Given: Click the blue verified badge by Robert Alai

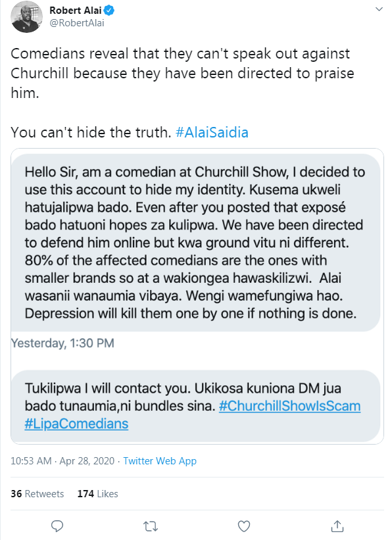Looking at the screenshot, I should click(109, 11).
